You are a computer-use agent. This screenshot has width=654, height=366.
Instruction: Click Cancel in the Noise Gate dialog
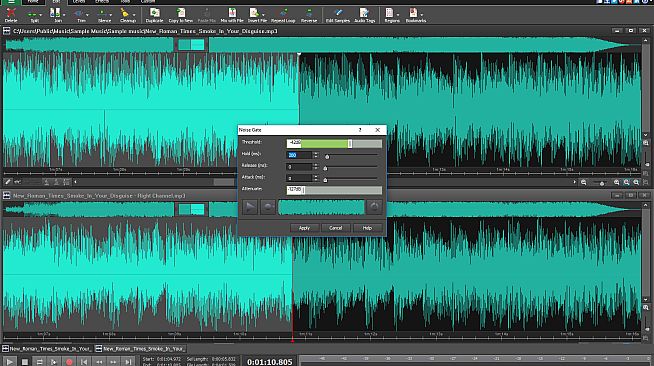[335, 228]
